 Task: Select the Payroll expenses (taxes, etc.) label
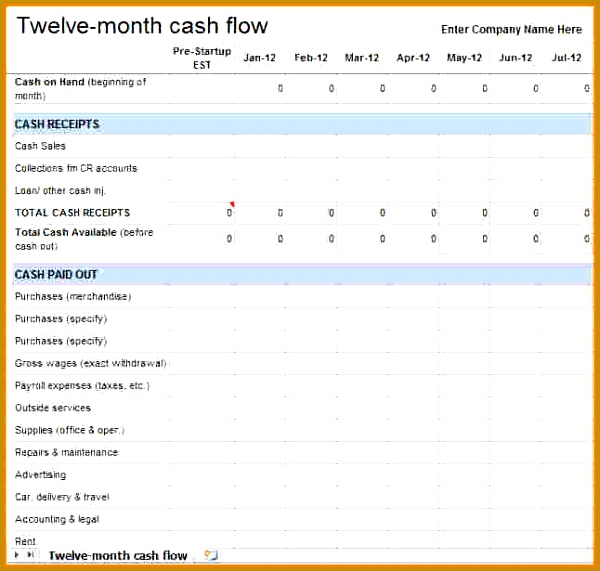(82, 385)
